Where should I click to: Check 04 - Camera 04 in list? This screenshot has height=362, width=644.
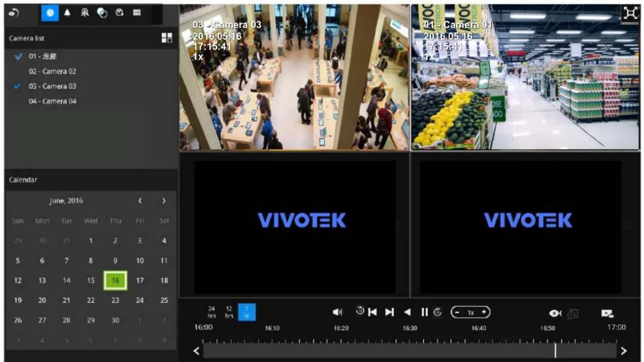[52, 101]
